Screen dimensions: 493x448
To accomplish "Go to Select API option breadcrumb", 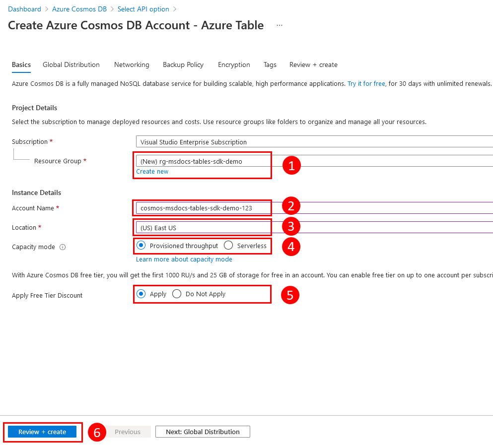I will [143, 9].
